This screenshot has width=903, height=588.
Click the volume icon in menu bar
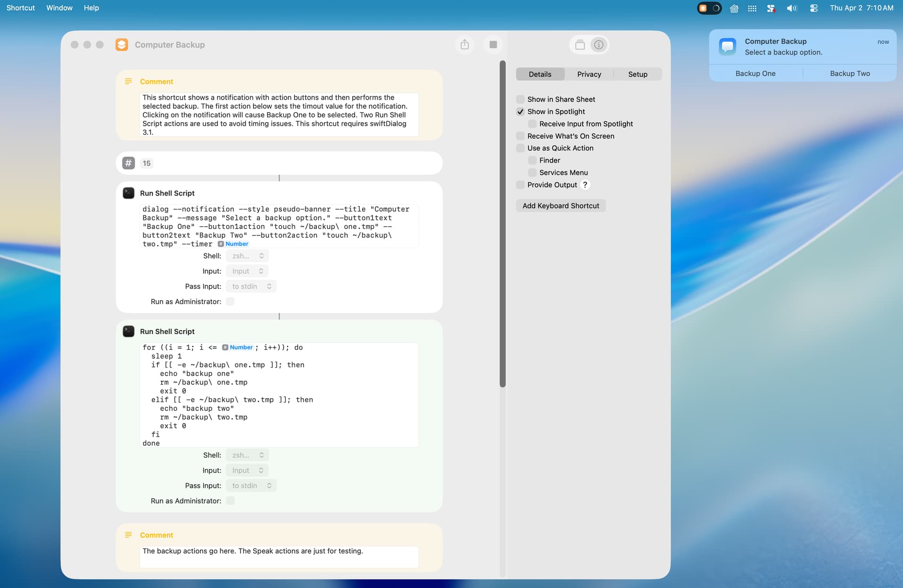point(792,8)
